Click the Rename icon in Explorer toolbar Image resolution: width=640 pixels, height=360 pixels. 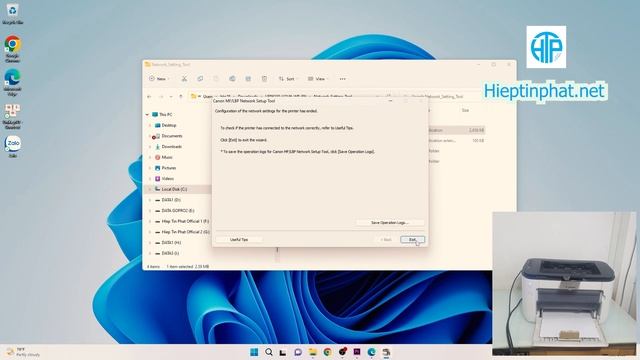232,79
